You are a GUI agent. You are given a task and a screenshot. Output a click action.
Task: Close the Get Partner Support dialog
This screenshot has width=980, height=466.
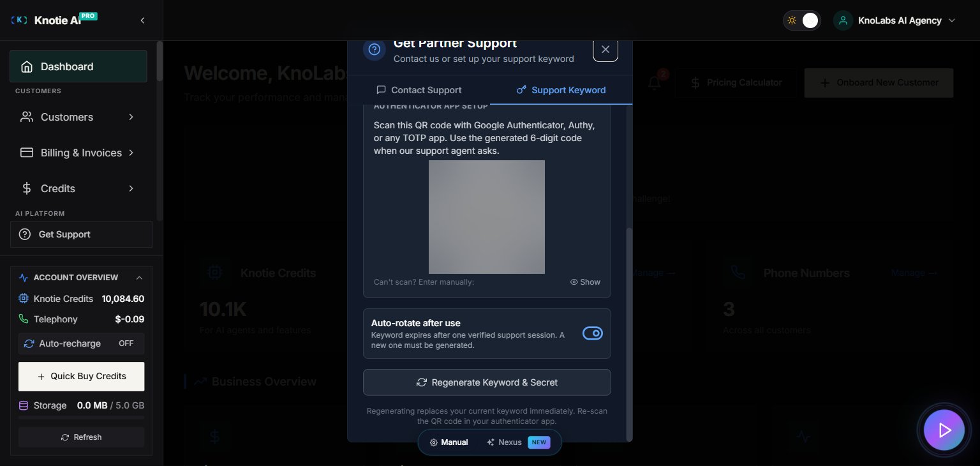605,49
